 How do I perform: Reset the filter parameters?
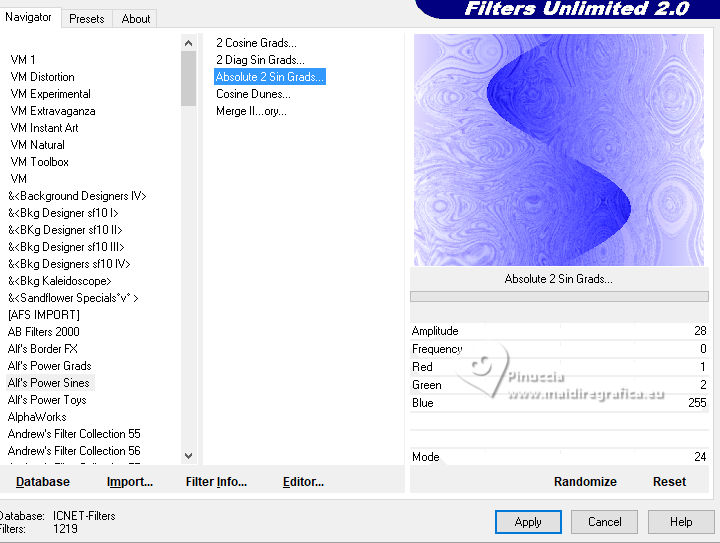point(669,481)
